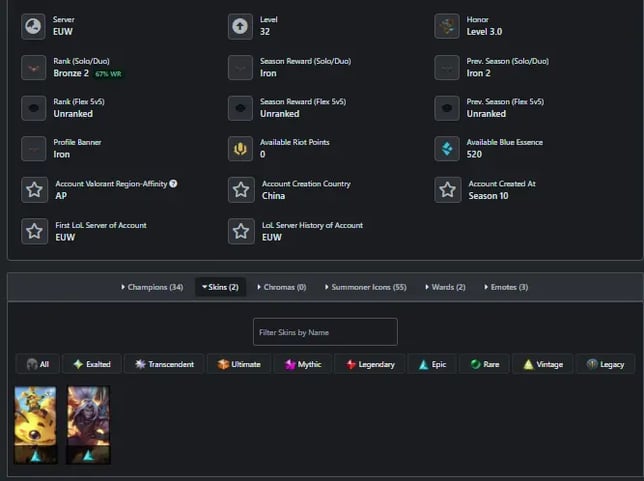Viewport: 644px width, 481px height.
Task: Expand the Chromas (0) section
Action: coord(281,288)
